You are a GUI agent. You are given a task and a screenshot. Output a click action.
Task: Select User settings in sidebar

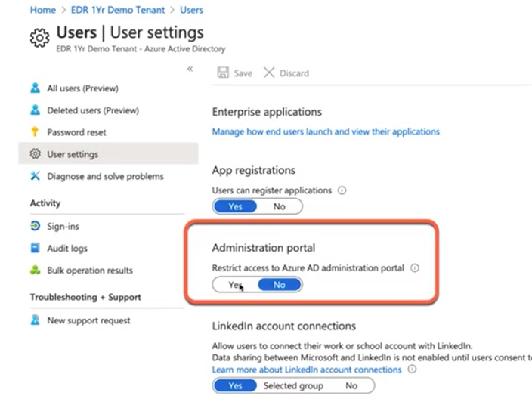coord(73,154)
